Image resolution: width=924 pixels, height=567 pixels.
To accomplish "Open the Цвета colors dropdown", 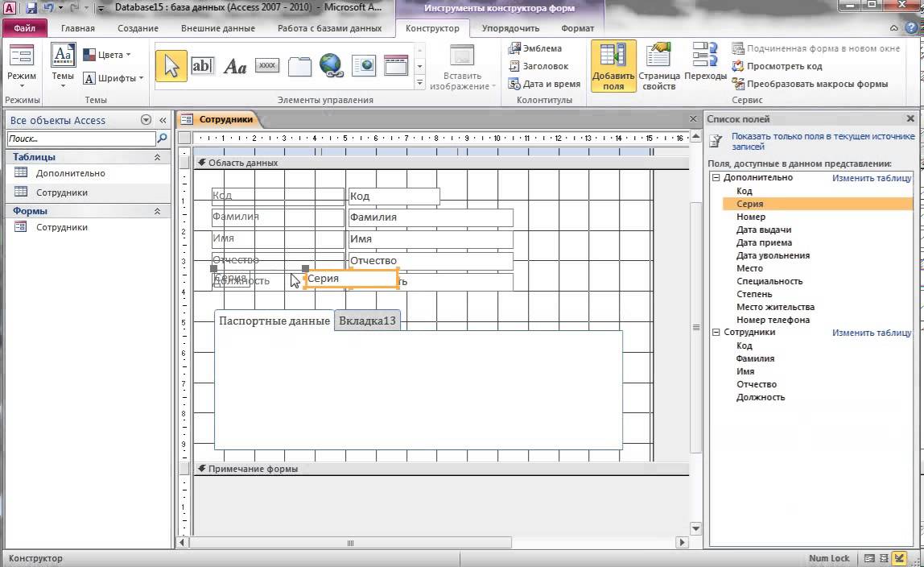I will point(107,55).
